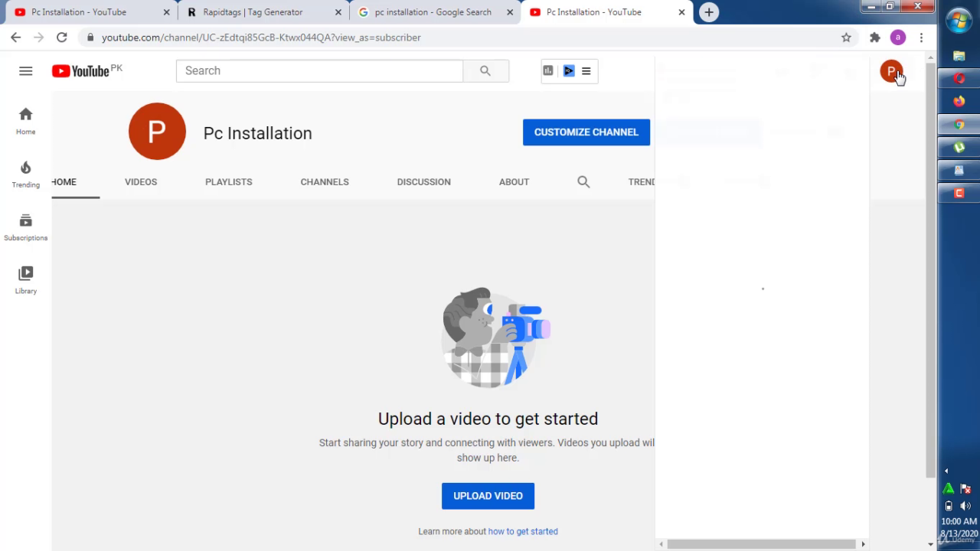
Task: Click the CUSTOMIZE CHANNEL button
Action: click(x=586, y=132)
